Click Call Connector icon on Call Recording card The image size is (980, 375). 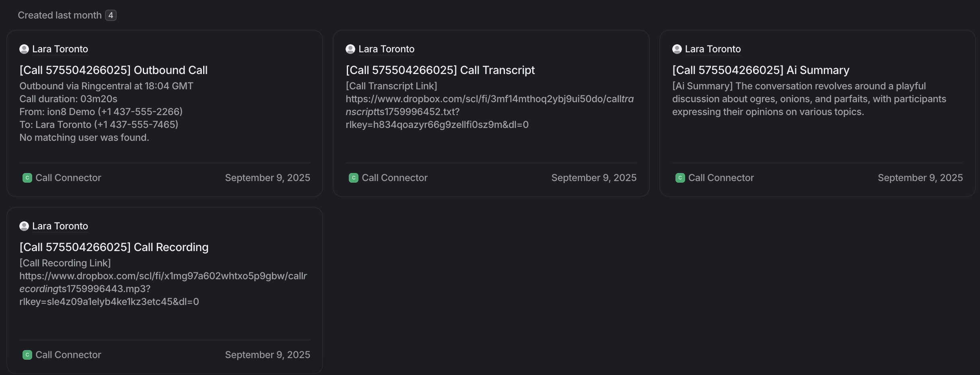(x=27, y=355)
